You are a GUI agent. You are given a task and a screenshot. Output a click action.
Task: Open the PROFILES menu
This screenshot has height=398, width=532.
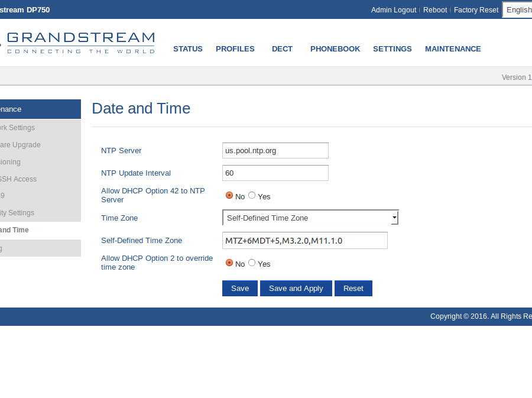235,49
